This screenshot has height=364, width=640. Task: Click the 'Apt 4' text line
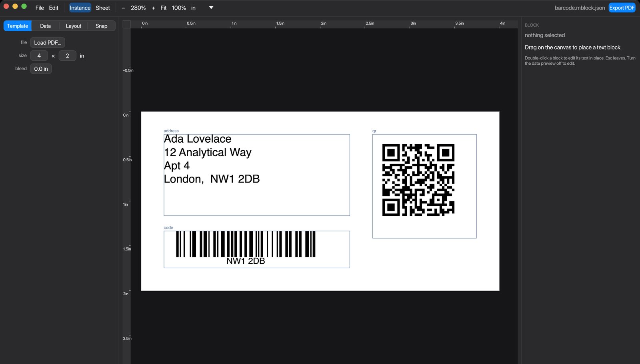point(177,166)
